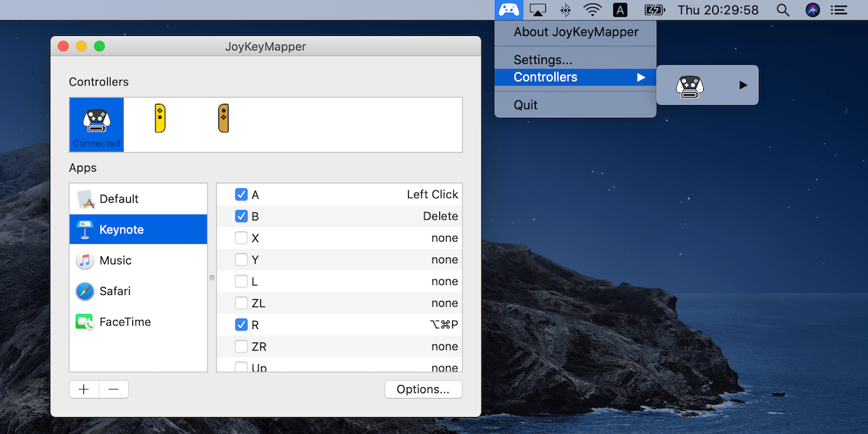
Task: Select Safari in the Apps list
Action: point(138,291)
